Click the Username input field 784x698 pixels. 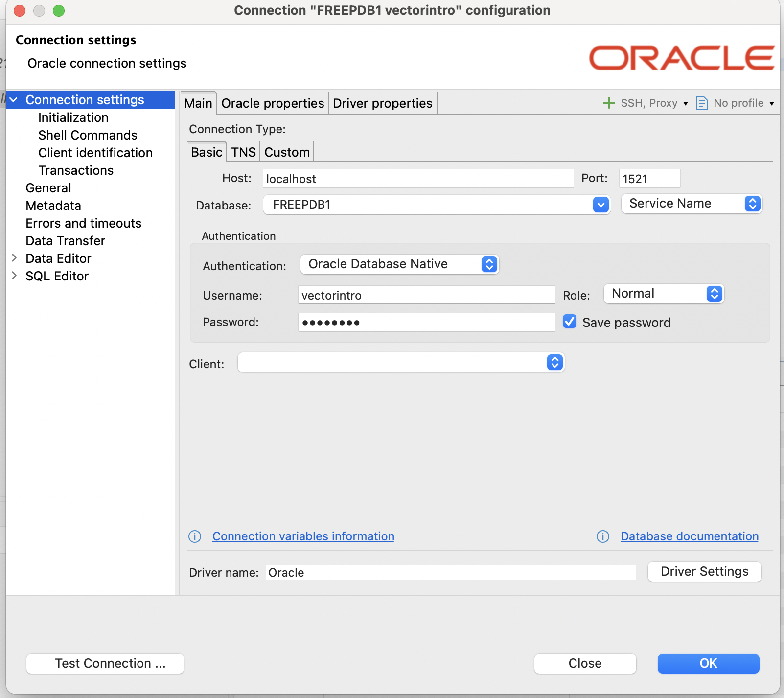pyautogui.click(x=427, y=295)
